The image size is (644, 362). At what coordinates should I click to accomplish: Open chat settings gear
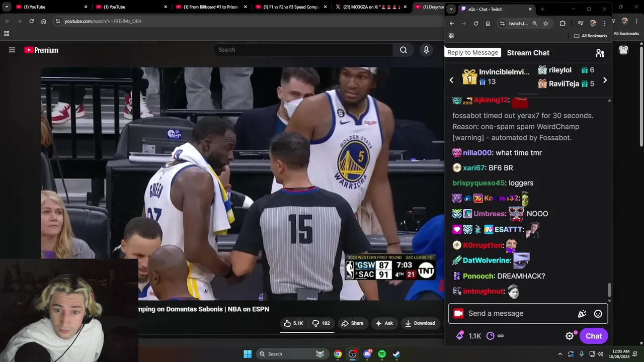pyautogui.click(x=570, y=336)
